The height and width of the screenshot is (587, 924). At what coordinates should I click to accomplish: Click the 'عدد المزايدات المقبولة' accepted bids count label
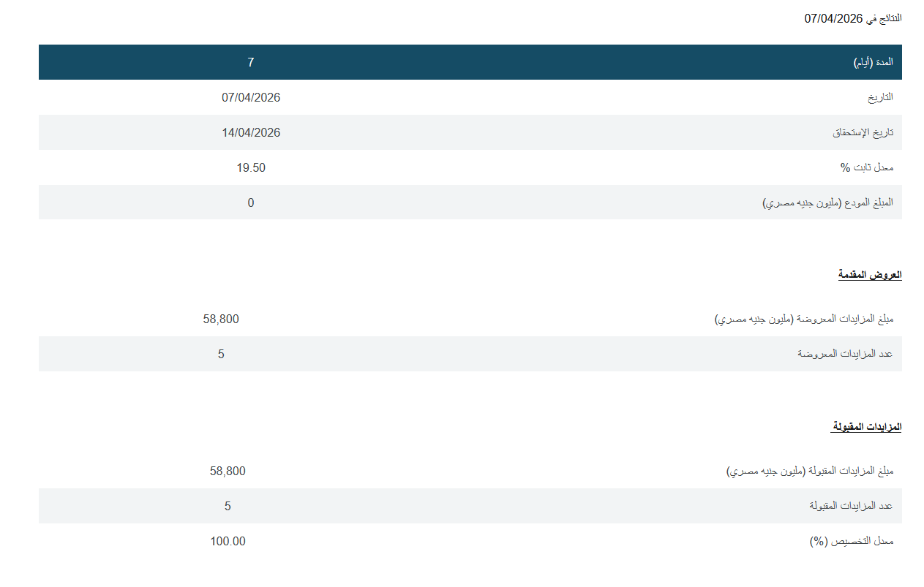point(851,506)
